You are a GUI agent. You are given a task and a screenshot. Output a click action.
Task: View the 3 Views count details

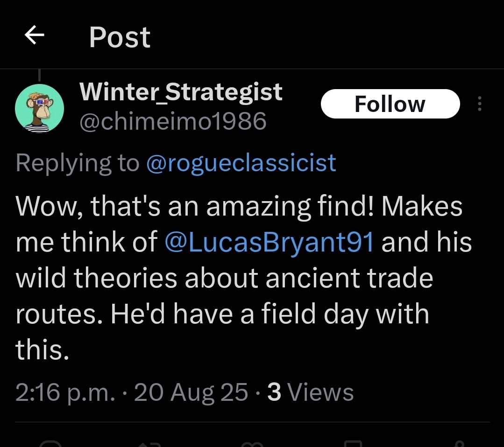tap(310, 392)
